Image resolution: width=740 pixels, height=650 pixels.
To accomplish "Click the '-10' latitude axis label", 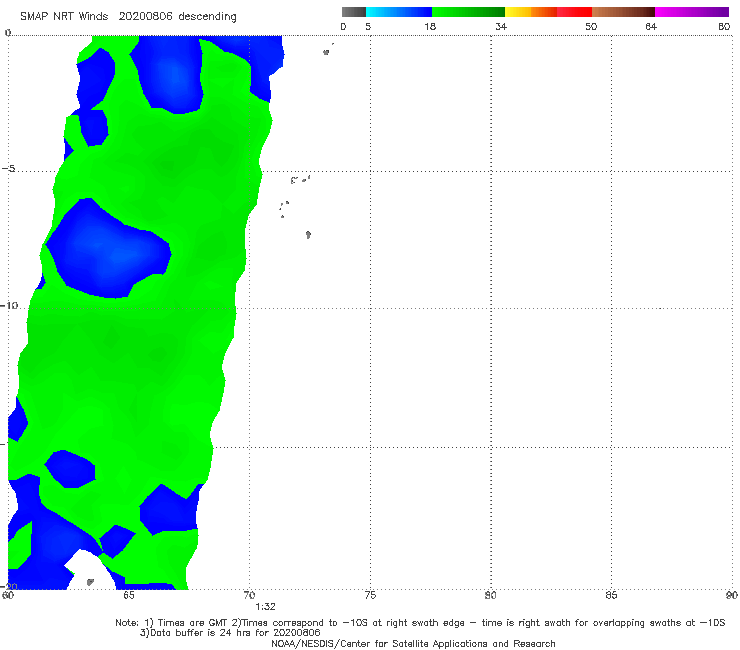I will [x=9, y=305].
